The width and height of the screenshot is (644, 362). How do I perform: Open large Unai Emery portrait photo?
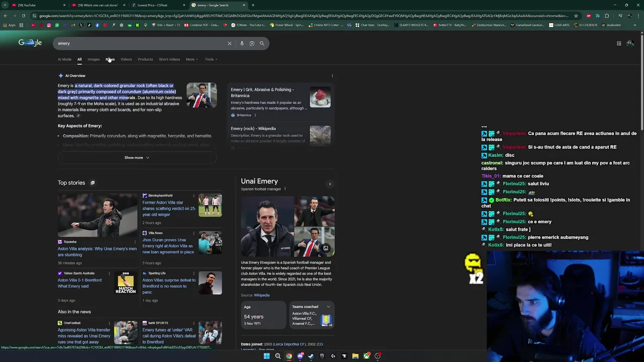267,227
